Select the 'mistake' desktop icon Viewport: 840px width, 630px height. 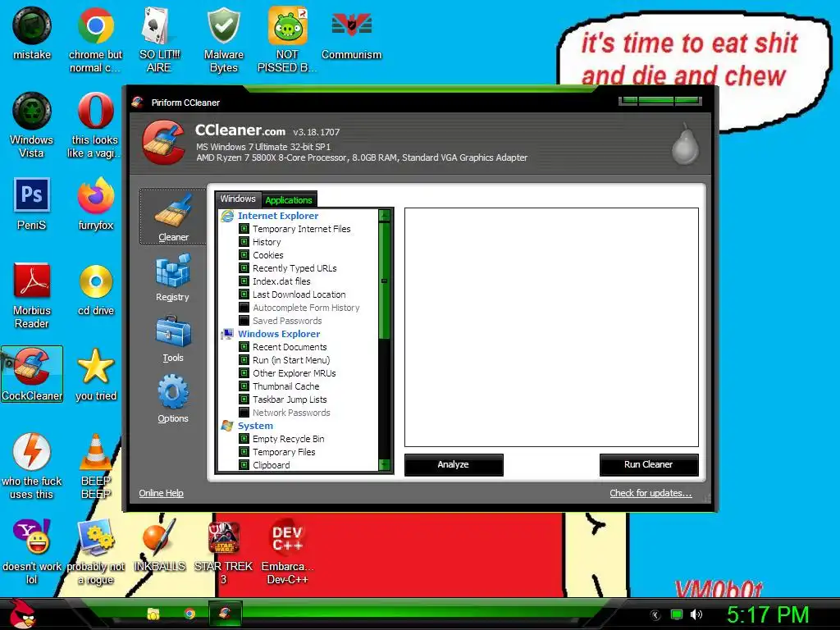point(32,25)
